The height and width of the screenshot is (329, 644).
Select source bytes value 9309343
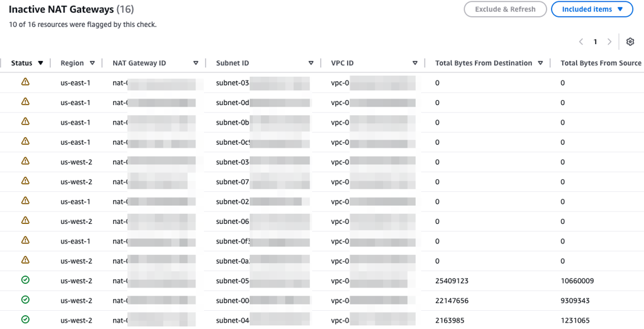pos(575,301)
